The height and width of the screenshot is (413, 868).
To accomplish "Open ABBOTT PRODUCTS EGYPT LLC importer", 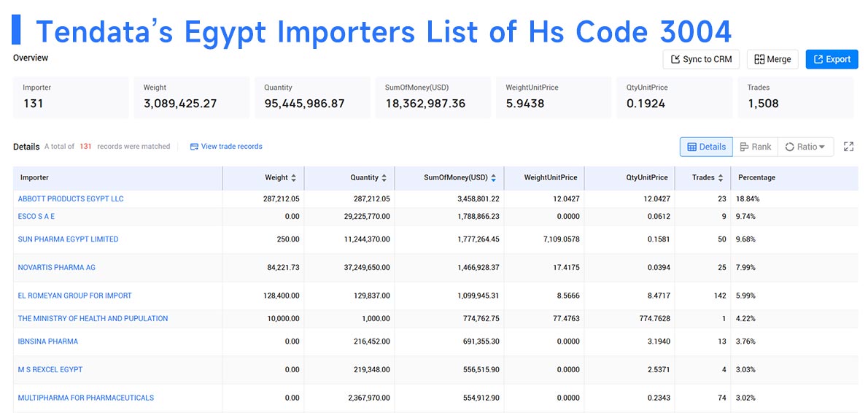I will 71,198.
